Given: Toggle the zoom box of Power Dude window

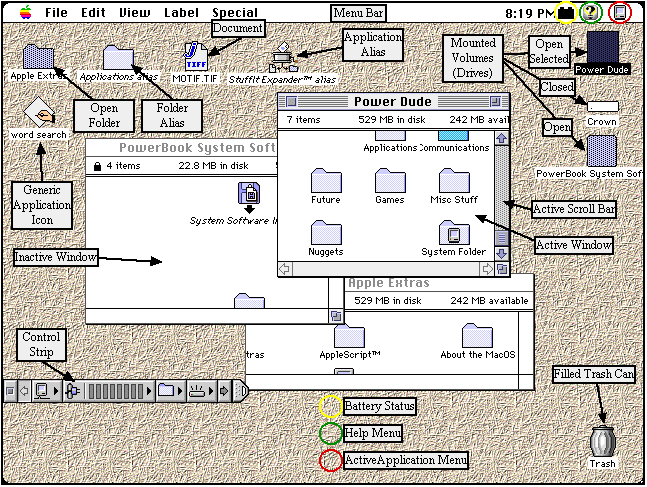Looking at the screenshot, I should pos(495,102).
